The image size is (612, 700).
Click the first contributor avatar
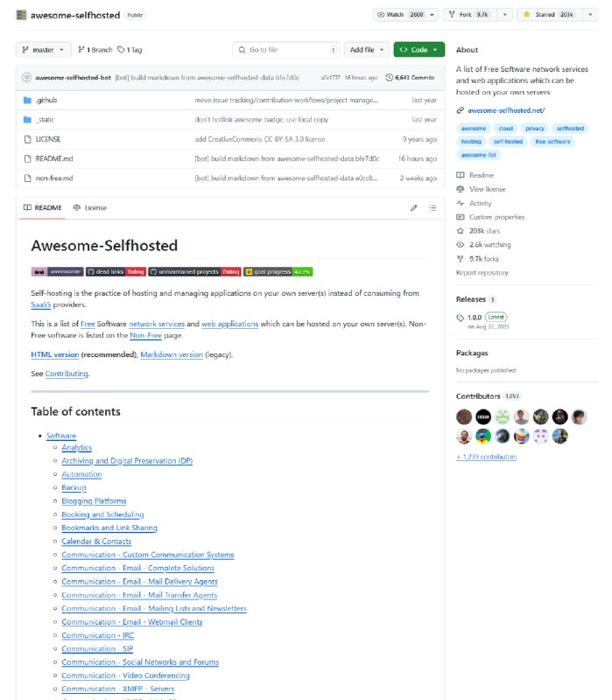(x=464, y=417)
